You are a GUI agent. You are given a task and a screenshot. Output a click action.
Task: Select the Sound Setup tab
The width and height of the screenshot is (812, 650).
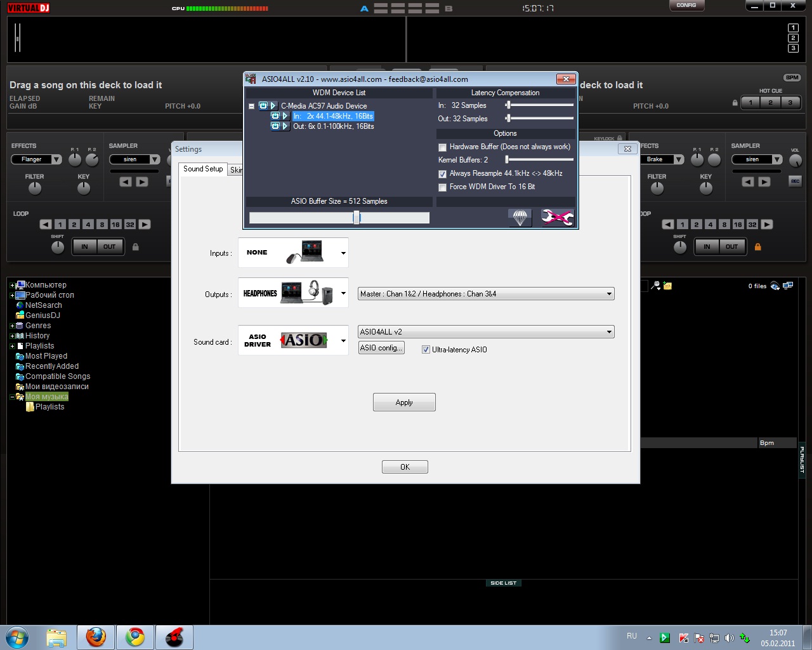tap(203, 169)
